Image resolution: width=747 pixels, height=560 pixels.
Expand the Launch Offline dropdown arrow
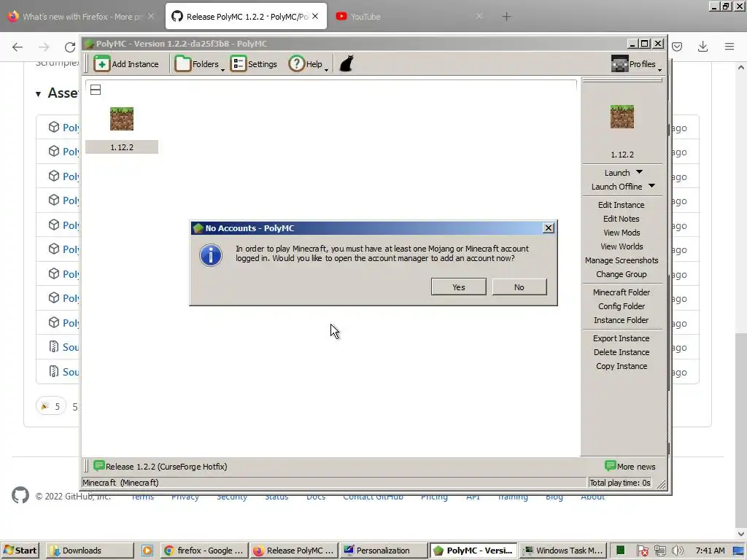point(651,186)
